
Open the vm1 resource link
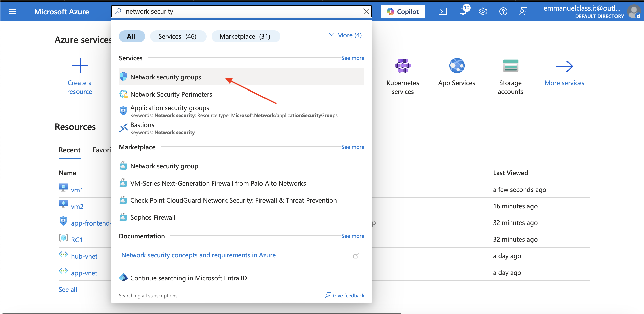pos(77,190)
